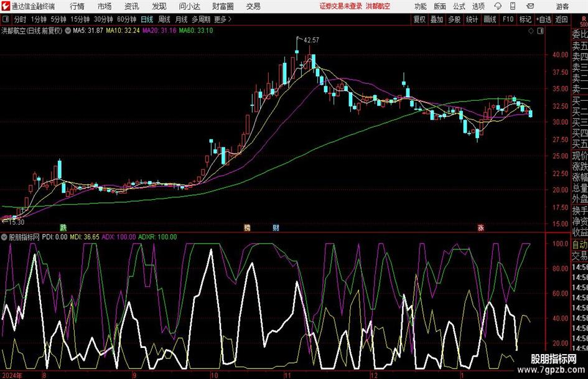Open the 版面 menu

tap(439, 6)
